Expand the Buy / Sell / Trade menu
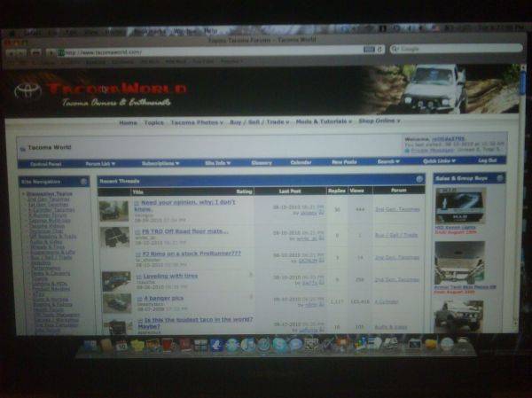Screen dimensions: 532x398 coord(260,121)
